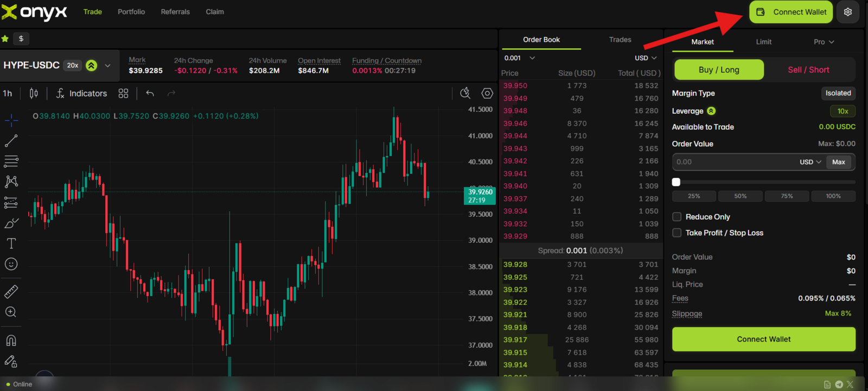Toggle lock all drawings mode
This screenshot has width=868, height=391.
11,361
